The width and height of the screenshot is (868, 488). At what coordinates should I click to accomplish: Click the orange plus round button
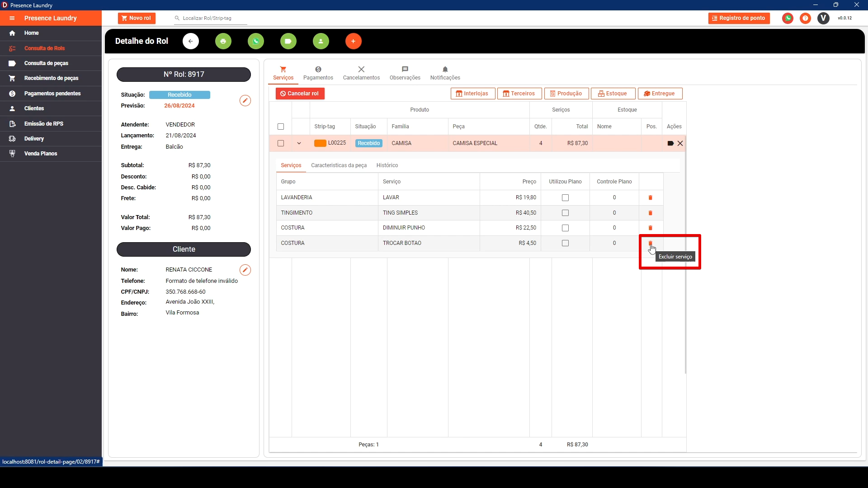coord(354,41)
